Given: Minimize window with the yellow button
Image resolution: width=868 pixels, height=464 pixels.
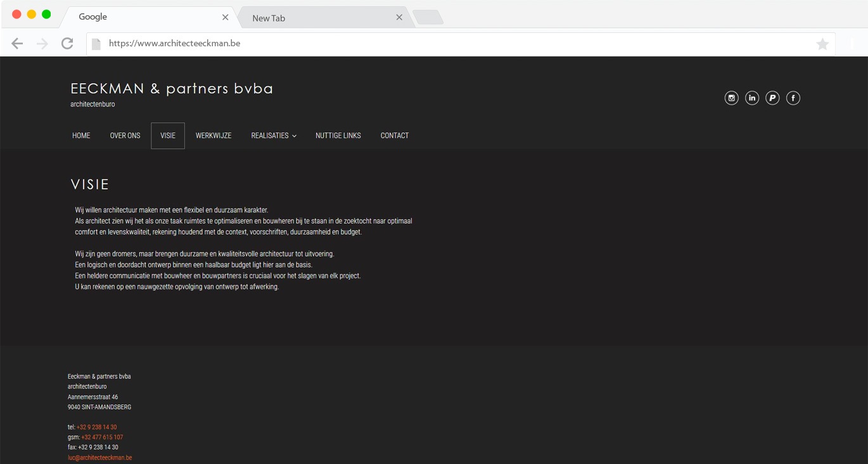Looking at the screenshot, I should click(31, 15).
